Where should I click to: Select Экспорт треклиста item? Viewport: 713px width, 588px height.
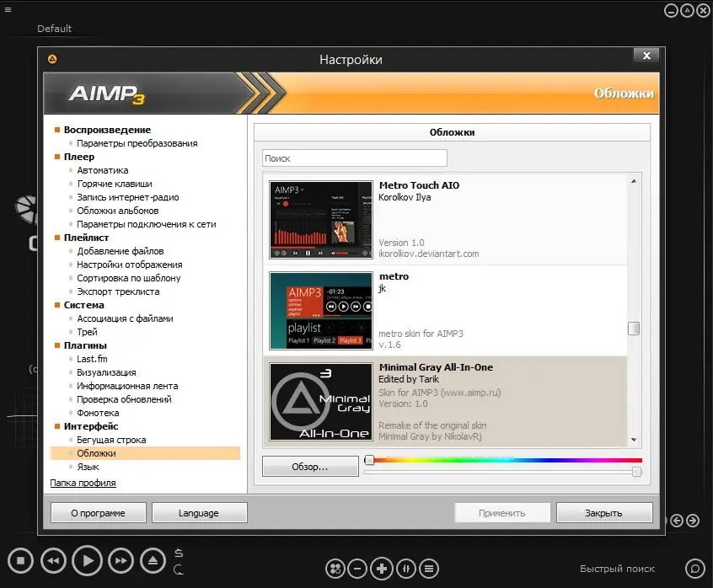click(x=118, y=291)
